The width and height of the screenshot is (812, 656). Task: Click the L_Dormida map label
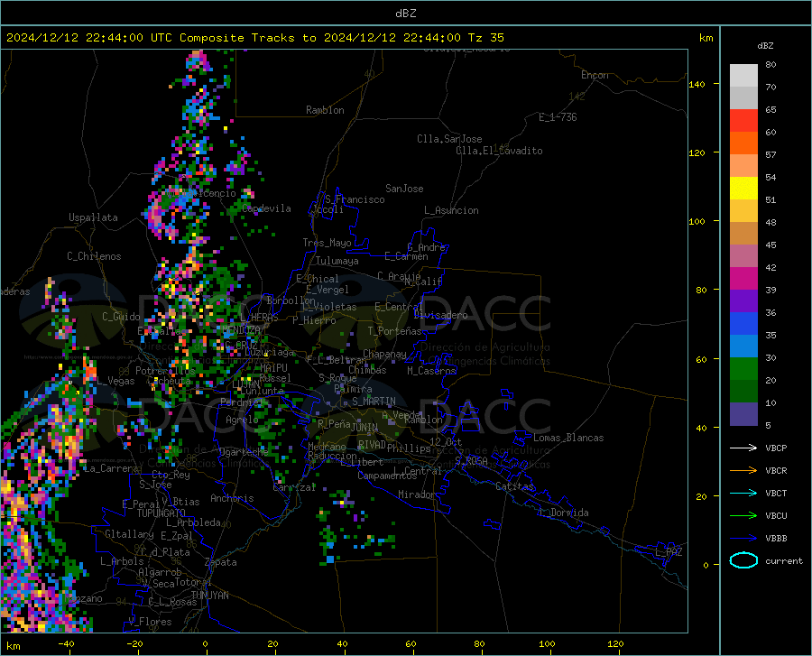pos(563,513)
